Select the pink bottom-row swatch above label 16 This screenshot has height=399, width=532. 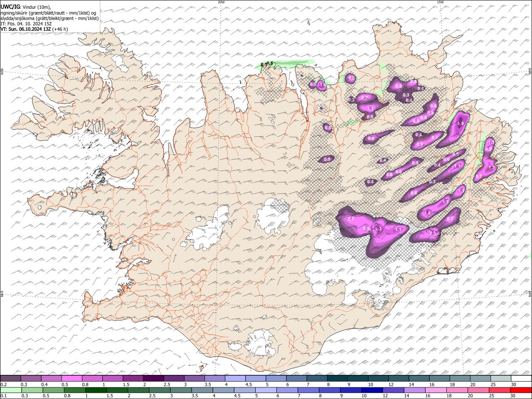tap(436, 390)
